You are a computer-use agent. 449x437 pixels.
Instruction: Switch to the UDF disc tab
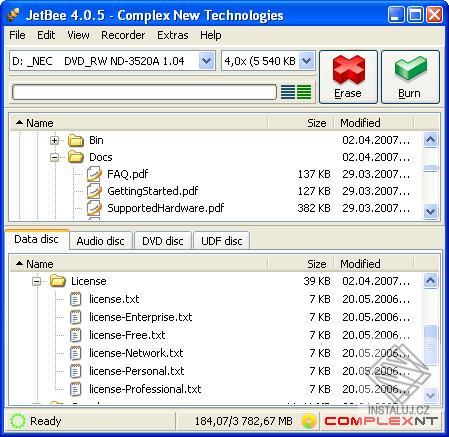[222, 241]
